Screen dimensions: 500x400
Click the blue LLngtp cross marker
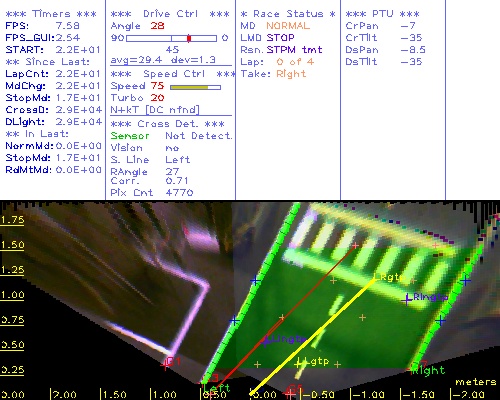click(265, 341)
